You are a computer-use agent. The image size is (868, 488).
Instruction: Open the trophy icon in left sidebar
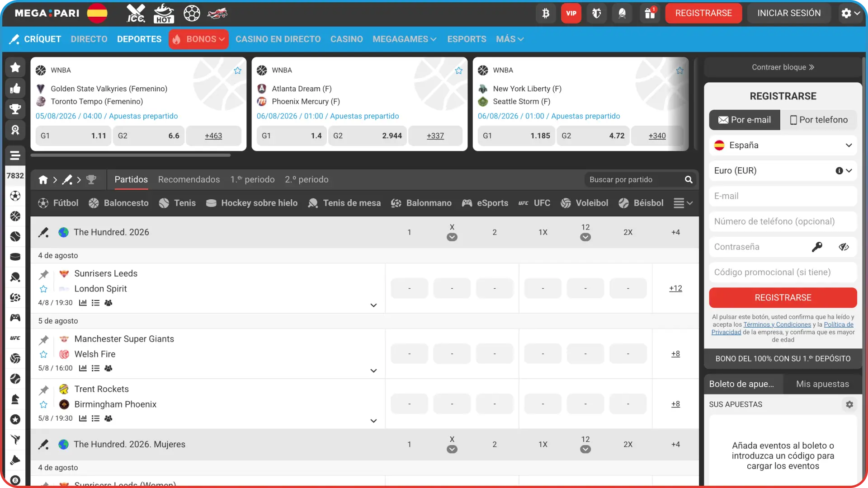[x=15, y=109]
